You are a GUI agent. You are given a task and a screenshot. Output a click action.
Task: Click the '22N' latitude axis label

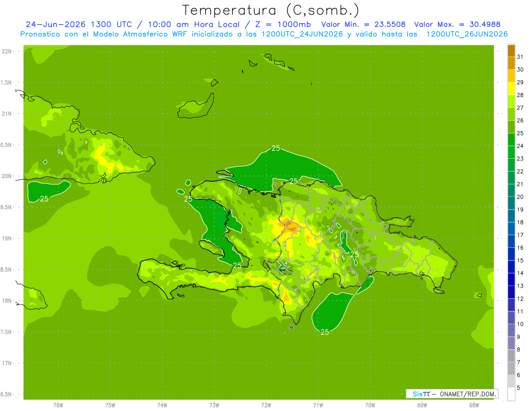tap(7, 51)
